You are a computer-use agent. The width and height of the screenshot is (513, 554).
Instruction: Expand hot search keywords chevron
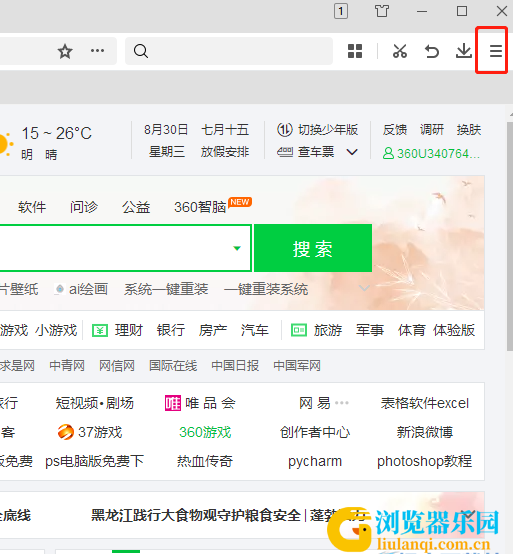[364, 288]
